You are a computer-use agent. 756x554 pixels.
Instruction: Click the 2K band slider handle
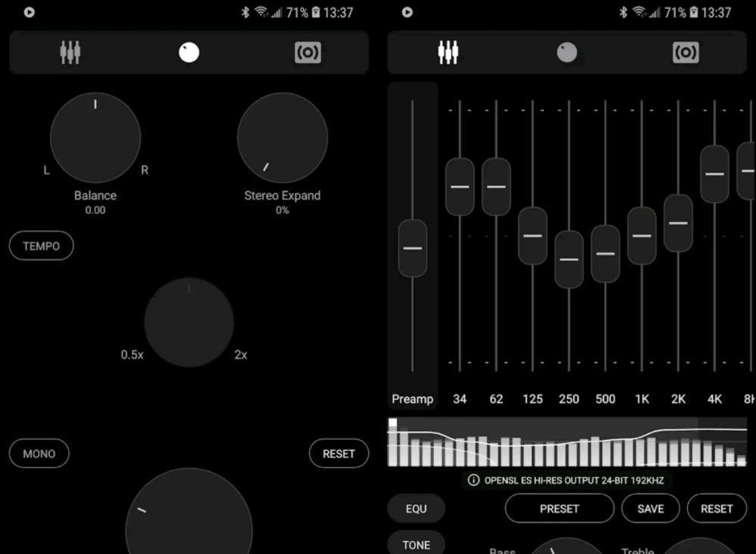tap(678, 223)
